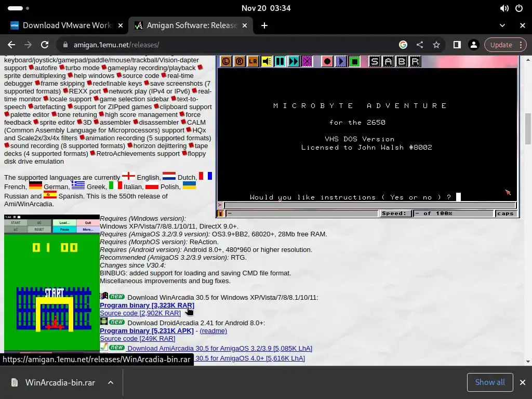Toggle the yellow speaker sound icon
This screenshot has width=532, height=399.
[x=267, y=61]
